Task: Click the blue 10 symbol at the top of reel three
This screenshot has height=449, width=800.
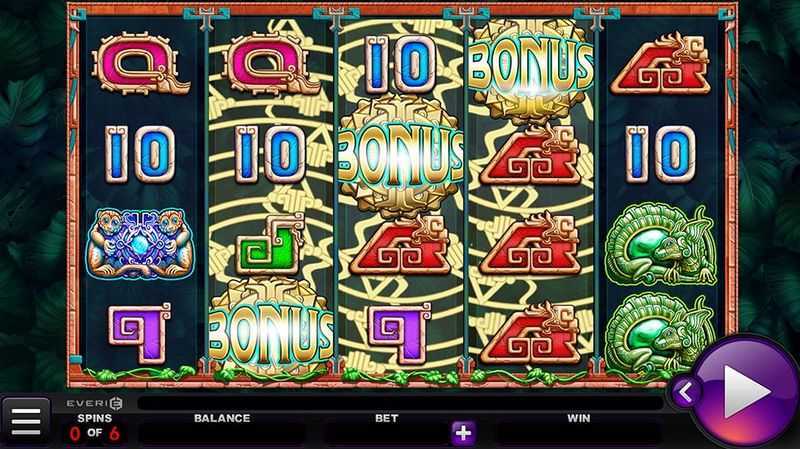Action: pyautogui.click(x=401, y=65)
